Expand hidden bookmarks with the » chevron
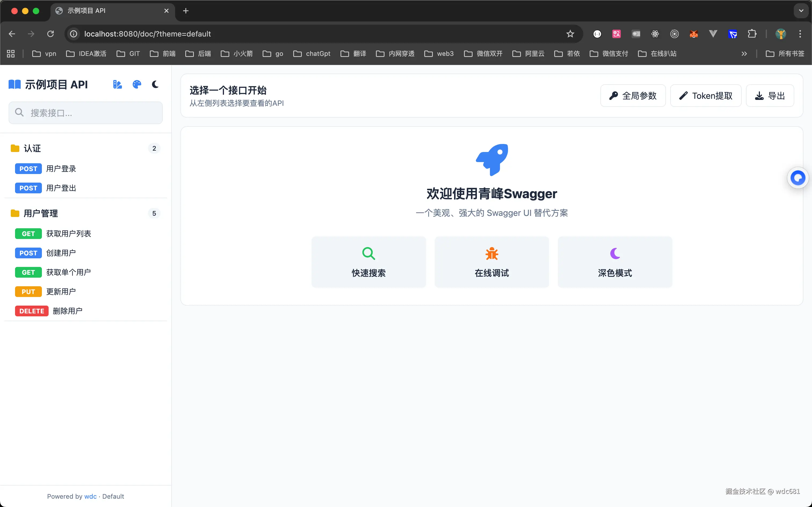Viewport: 812px width, 507px height. (744, 54)
